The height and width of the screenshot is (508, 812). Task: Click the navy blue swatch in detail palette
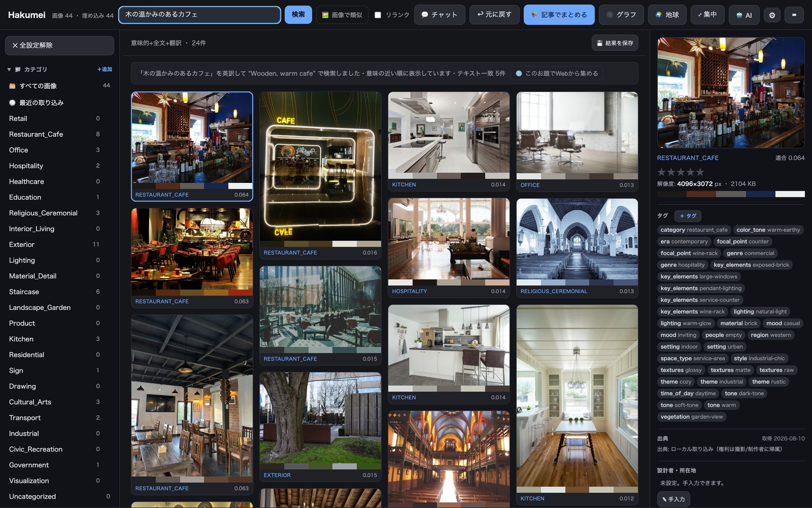tap(761, 194)
